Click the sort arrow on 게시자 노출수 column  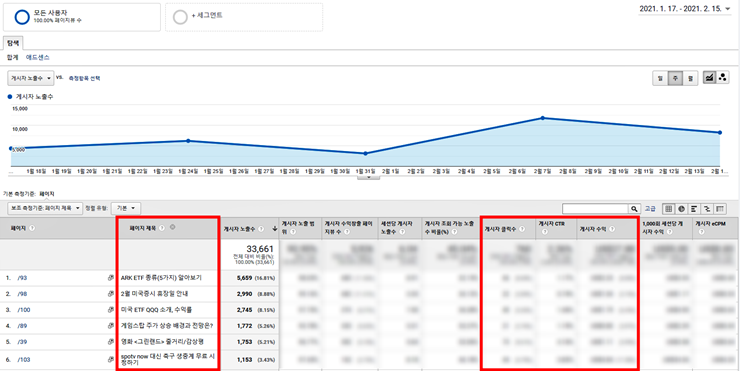coord(275,229)
